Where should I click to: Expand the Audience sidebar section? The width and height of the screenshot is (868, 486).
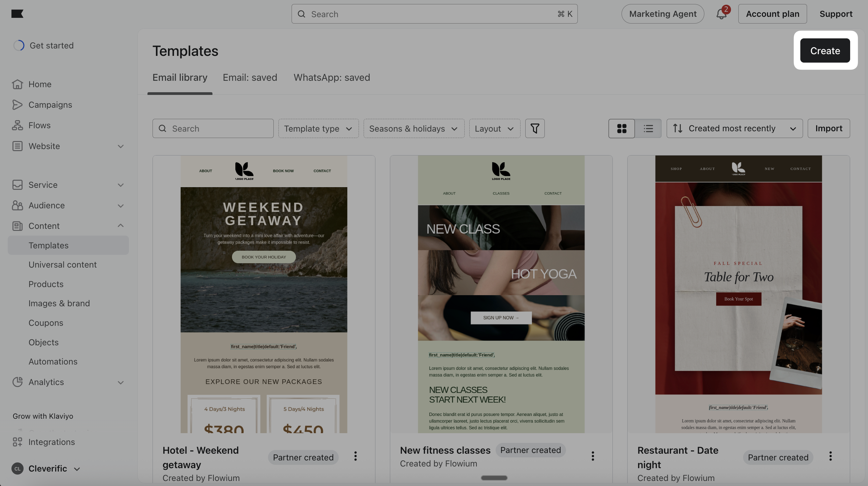[x=121, y=205]
